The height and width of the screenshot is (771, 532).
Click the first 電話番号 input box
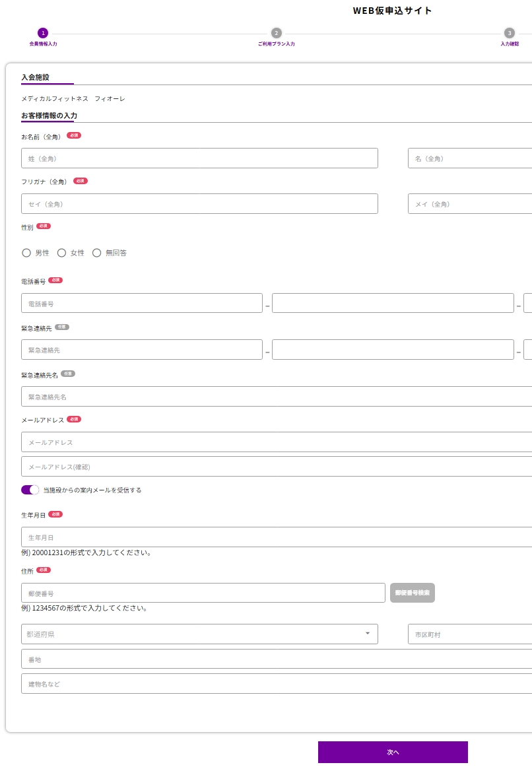pos(142,304)
